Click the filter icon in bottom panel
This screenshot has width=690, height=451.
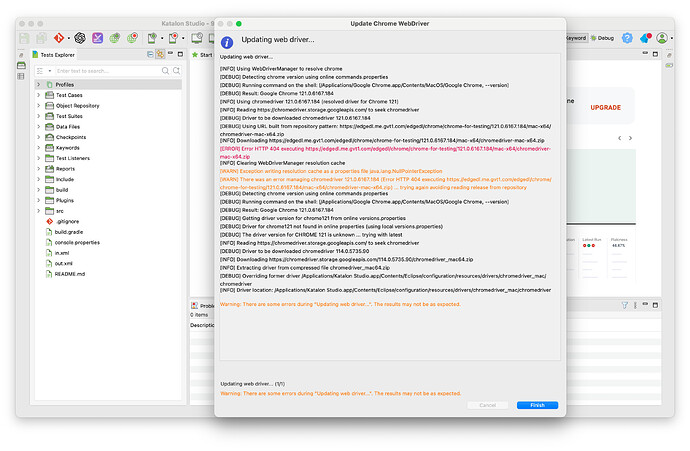624,305
